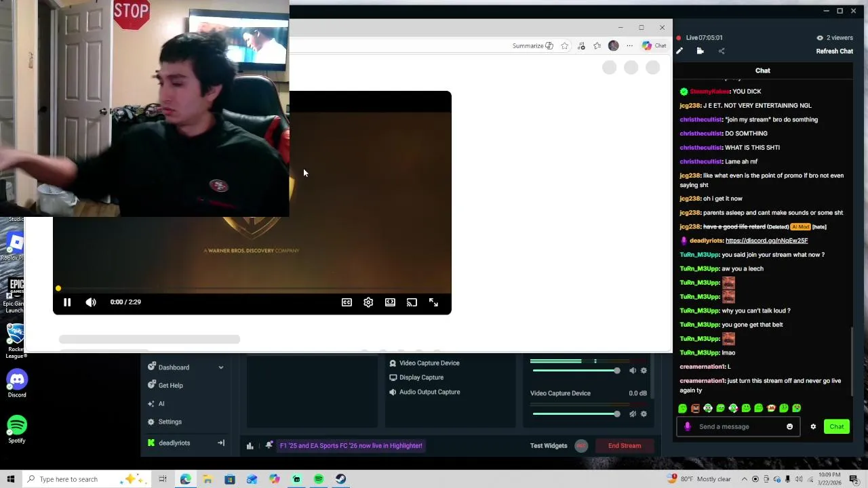Click into Send a message field
The height and width of the screenshot is (488, 868).
739,427
